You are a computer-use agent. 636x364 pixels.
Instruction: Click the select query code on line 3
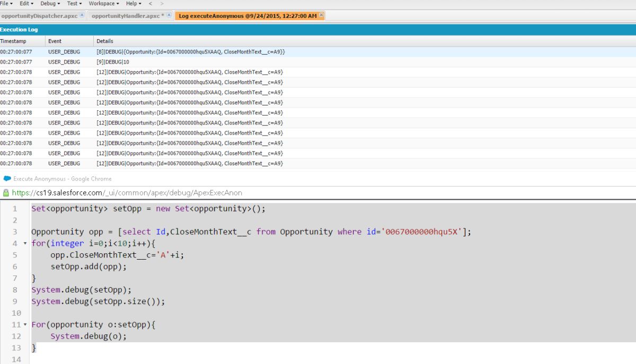pyautogui.click(x=251, y=232)
